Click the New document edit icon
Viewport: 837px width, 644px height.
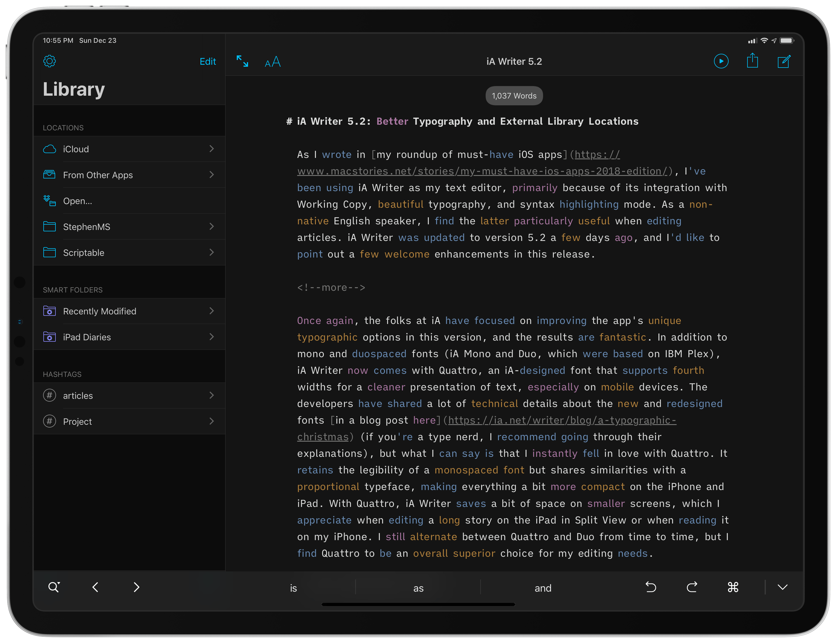click(784, 62)
